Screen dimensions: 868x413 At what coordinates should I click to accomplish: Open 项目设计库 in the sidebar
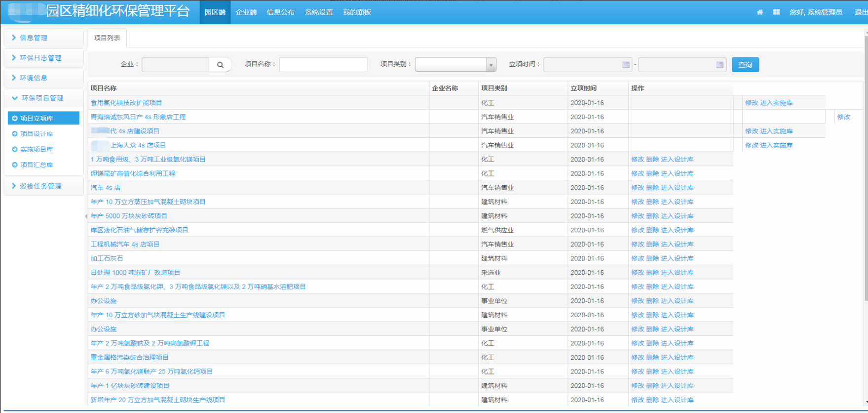coord(37,134)
